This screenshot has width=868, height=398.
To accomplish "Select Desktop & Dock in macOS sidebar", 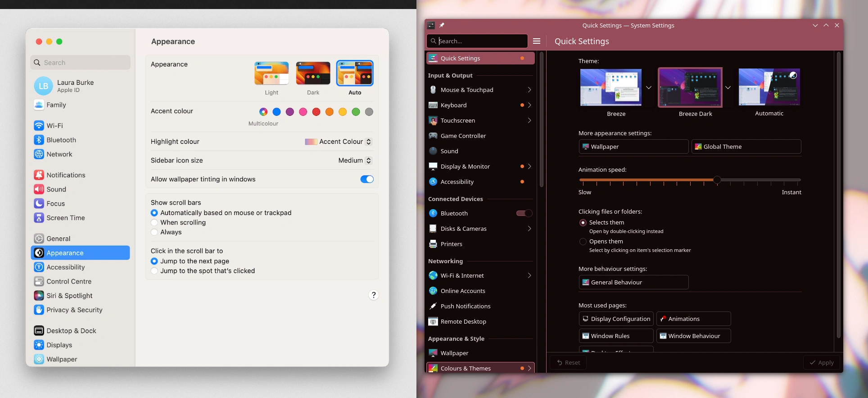I will pos(71,331).
